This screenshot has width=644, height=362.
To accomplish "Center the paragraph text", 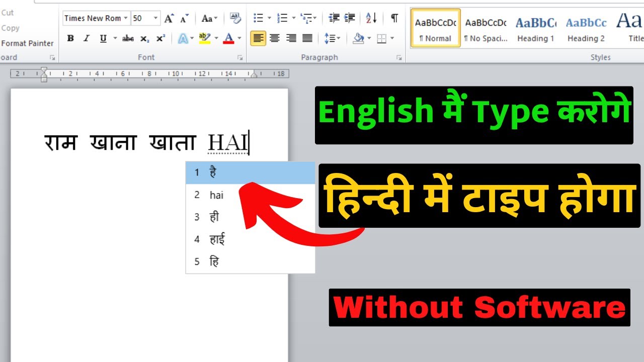I will pyautogui.click(x=275, y=38).
